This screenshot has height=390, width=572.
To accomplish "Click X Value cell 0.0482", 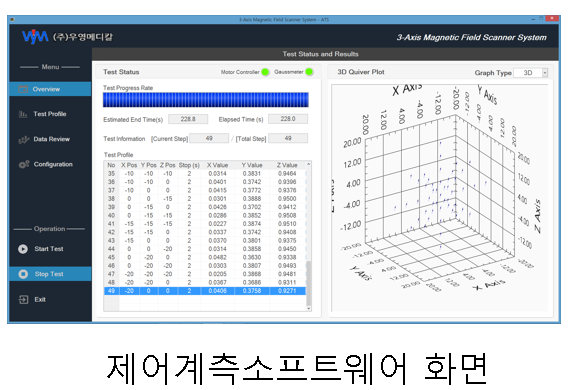I will tap(217, 257).
